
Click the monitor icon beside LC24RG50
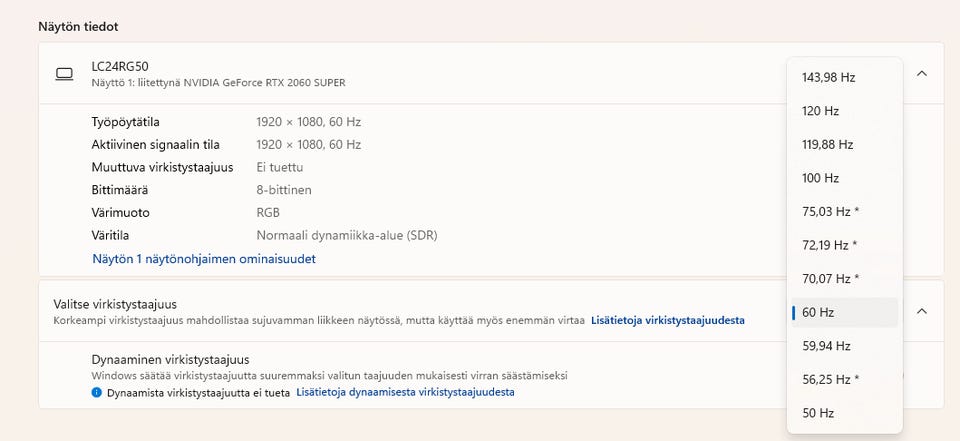click(64, 74)
